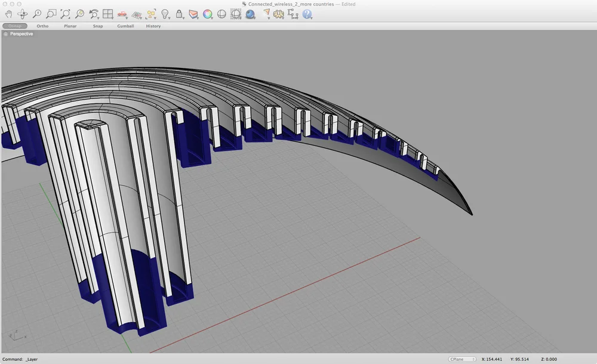Open the Perspective viewport menu

click(x=21, y=34)
